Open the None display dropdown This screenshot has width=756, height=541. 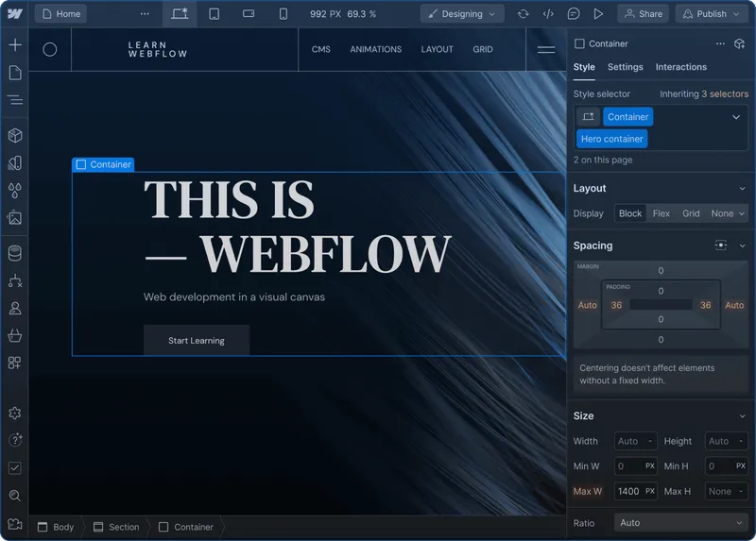point(727,213)
